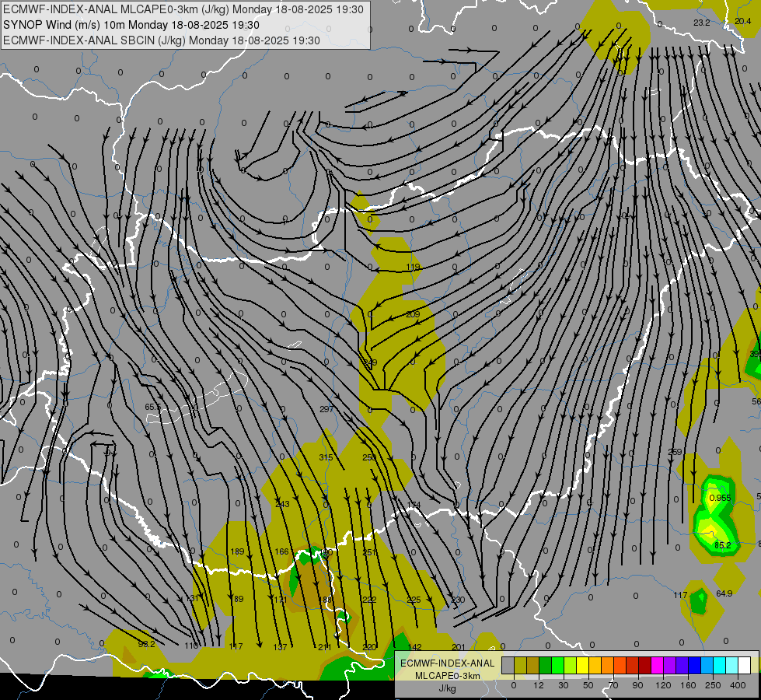Click the map value 189
This screenshot has width=761, height=700.
pos(237,551)
